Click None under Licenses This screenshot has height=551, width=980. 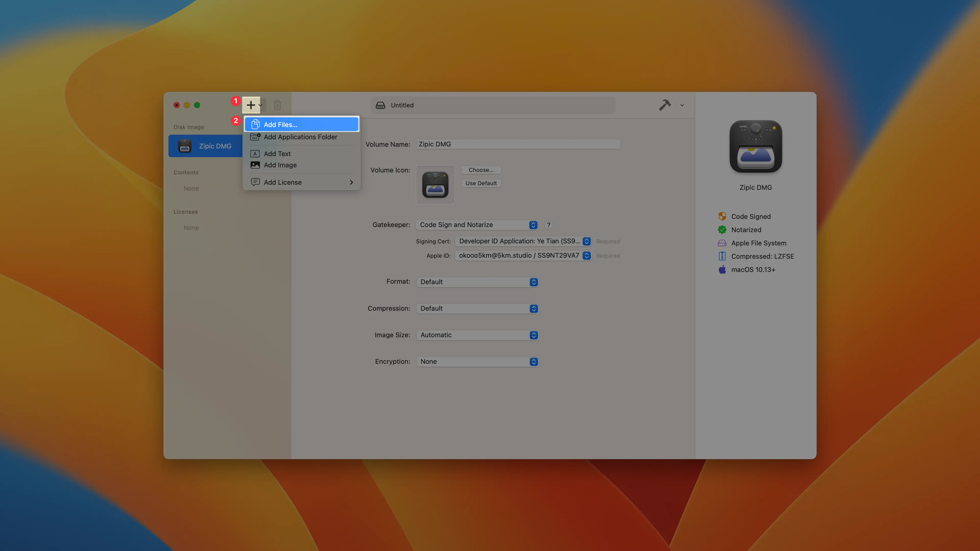(191, 228)
